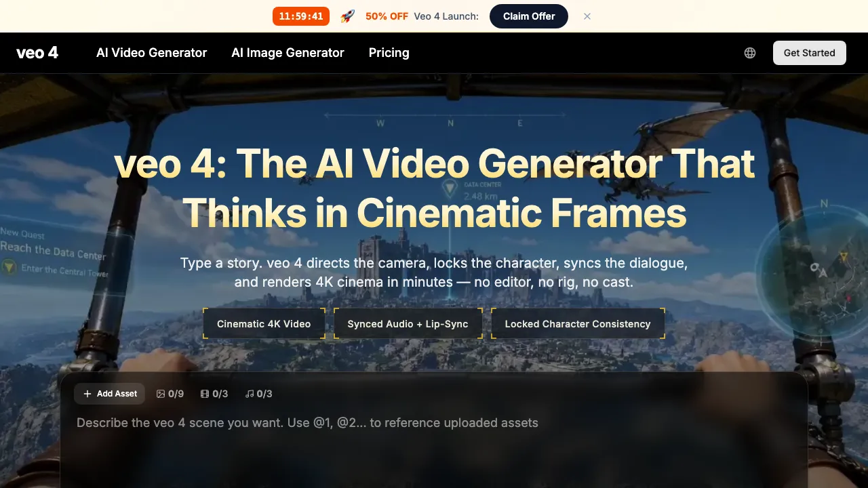Click the image asset counter 0/9

[170, 394]
